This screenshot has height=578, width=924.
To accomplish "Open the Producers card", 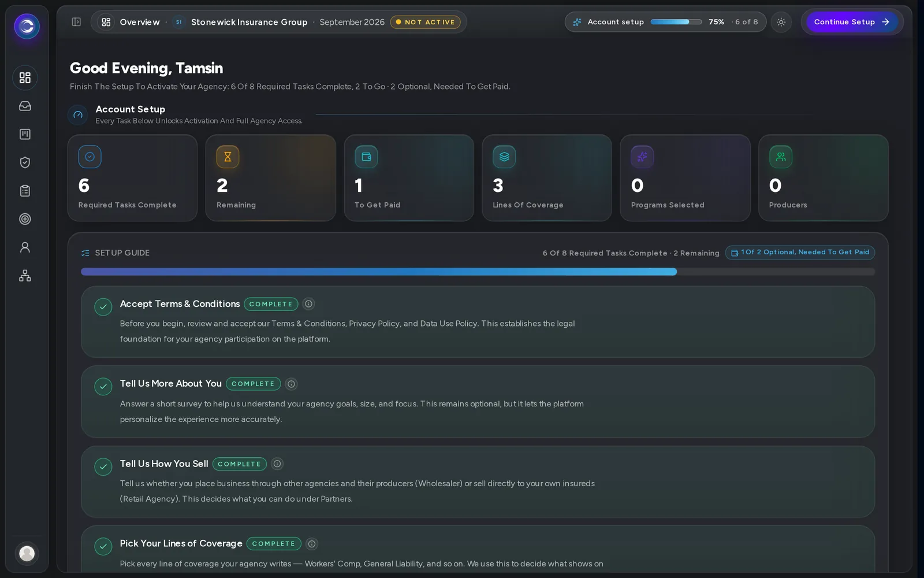I will point(824,178).
